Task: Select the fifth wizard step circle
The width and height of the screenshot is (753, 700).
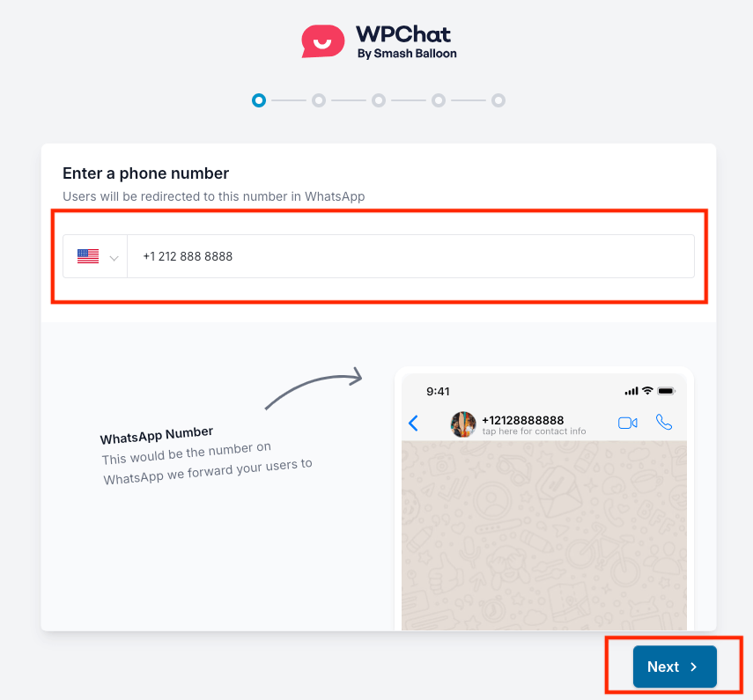Action: click(498, 100)
